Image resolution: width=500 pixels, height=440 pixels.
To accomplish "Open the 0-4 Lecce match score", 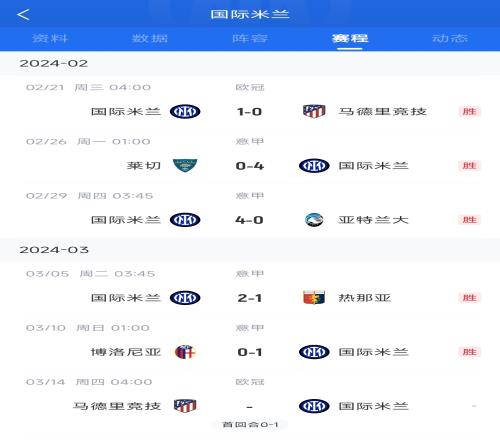I will 249,166.
